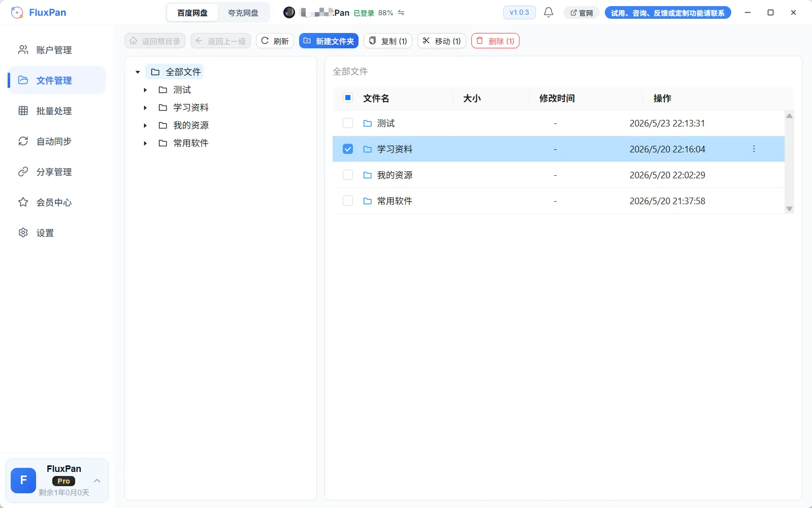This screenshot has width=812, height=508.
Task: Click the 已登录 status text
Action: pyautogui.click(x=364, y=13)
